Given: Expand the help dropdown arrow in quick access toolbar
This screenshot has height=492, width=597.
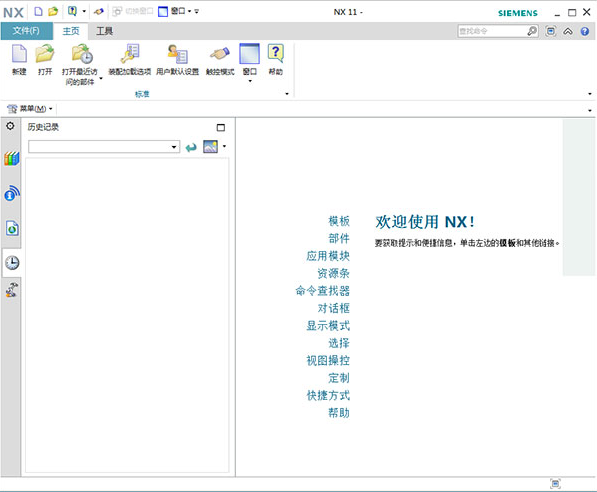Looking at the screenshot, I should click(84, 11).
